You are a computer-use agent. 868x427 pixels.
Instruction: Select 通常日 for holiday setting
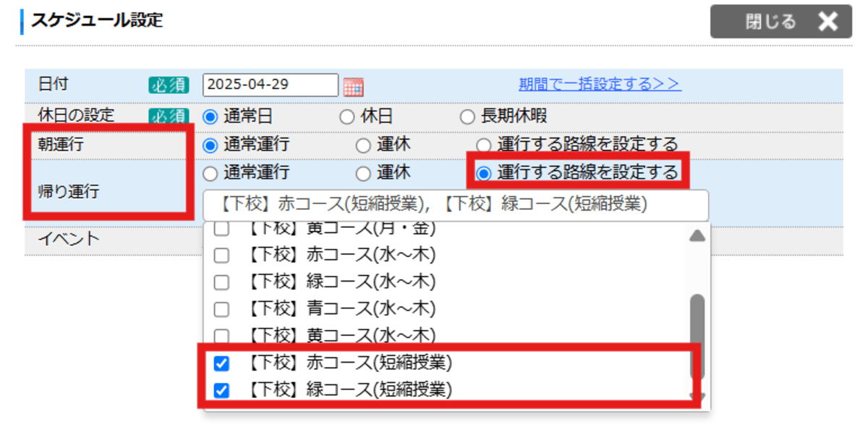pos(210,116)
